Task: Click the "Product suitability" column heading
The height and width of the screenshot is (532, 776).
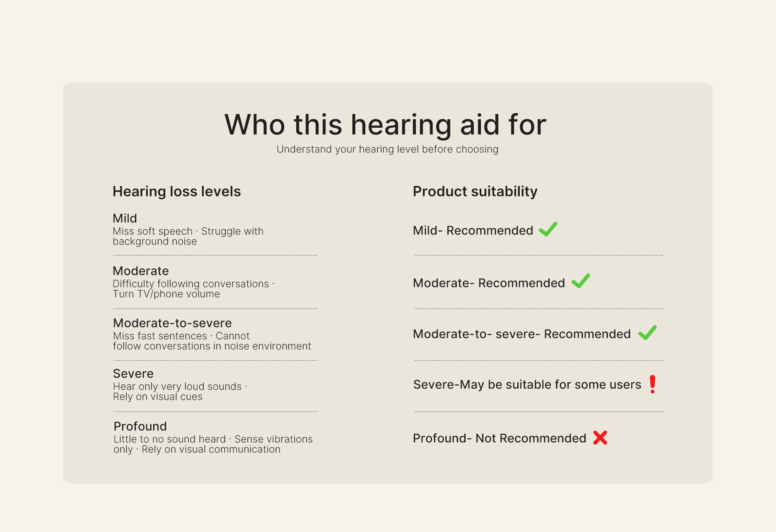Action: [x=475, y=191]
